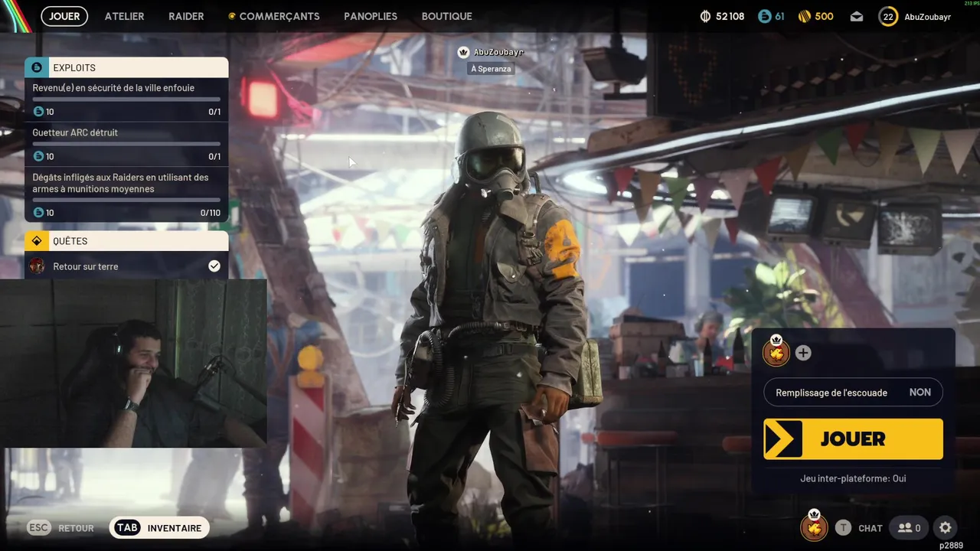This screenshot has width=980, height=551.
Task: Click the 'Retour sur terre' quest character portrait
Action: point(37,266)
